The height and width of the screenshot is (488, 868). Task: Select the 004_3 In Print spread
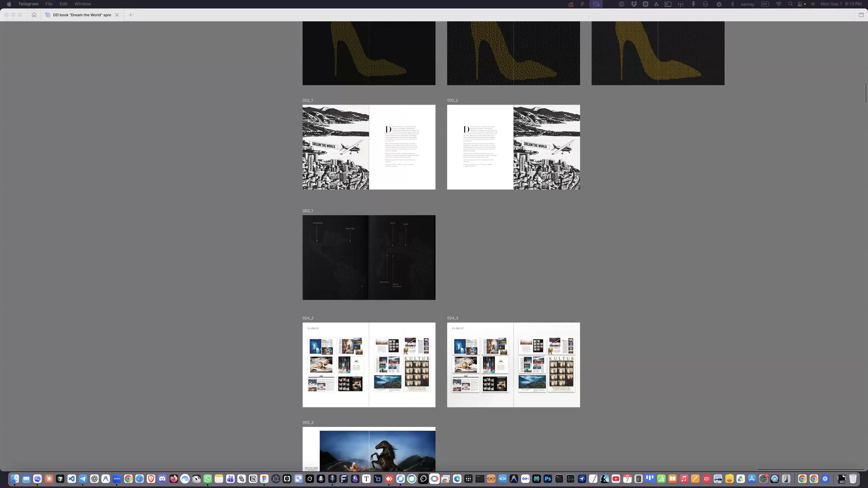pyautogui.click(x=513, y=365)
